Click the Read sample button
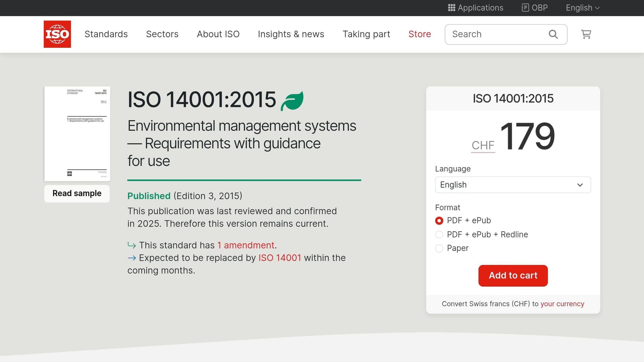 coord(76,193)
